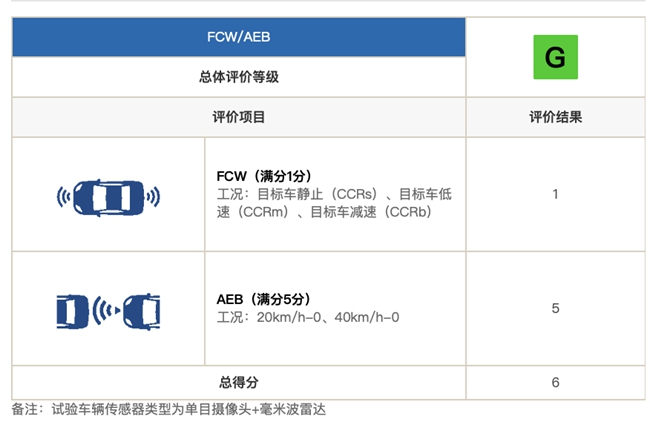650x439 pixels.
Task: Click the FCW 工况 description text
Action: pos(334,203)
